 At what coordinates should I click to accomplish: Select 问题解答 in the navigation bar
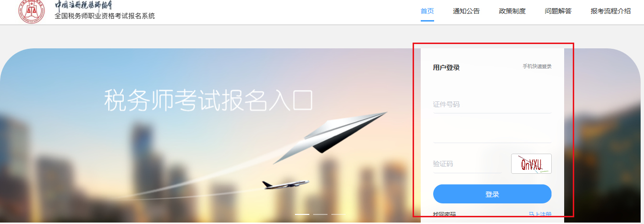tap(558, 11)
